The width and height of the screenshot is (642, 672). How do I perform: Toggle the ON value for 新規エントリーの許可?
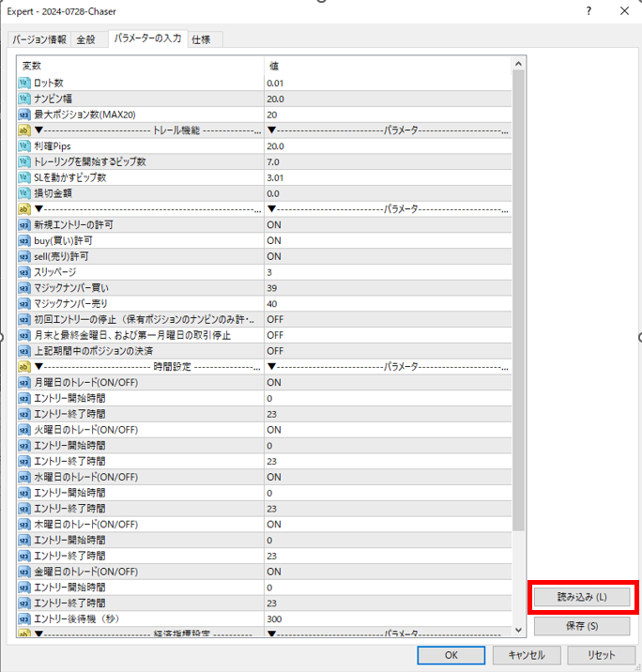[x=274, y=225]
